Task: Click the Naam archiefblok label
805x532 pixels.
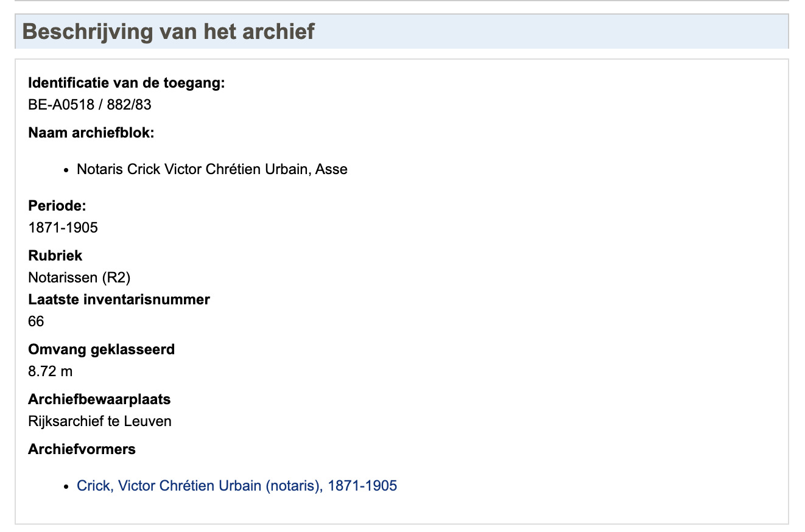Action: (91, 133)
